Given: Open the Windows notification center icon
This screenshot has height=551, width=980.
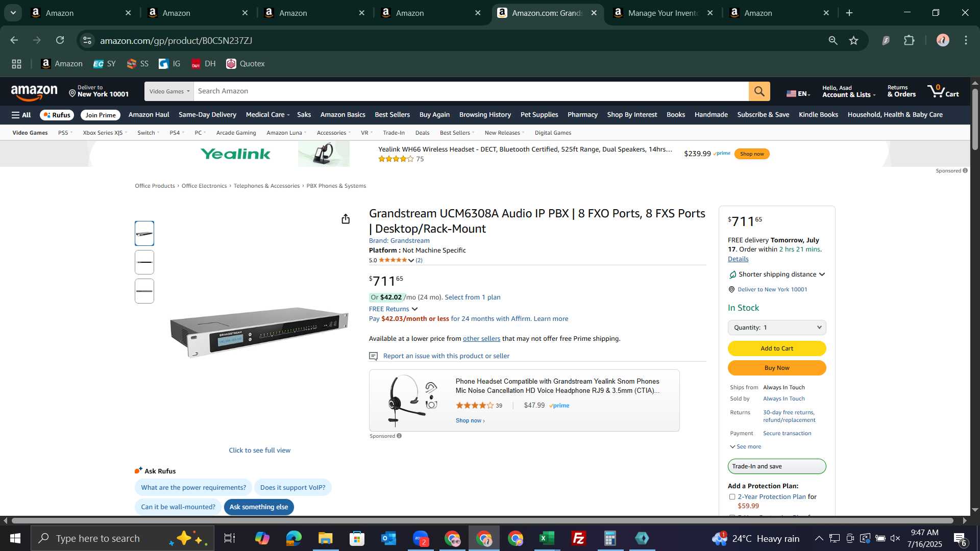Looking at the screenshot, I should [960, 539].
